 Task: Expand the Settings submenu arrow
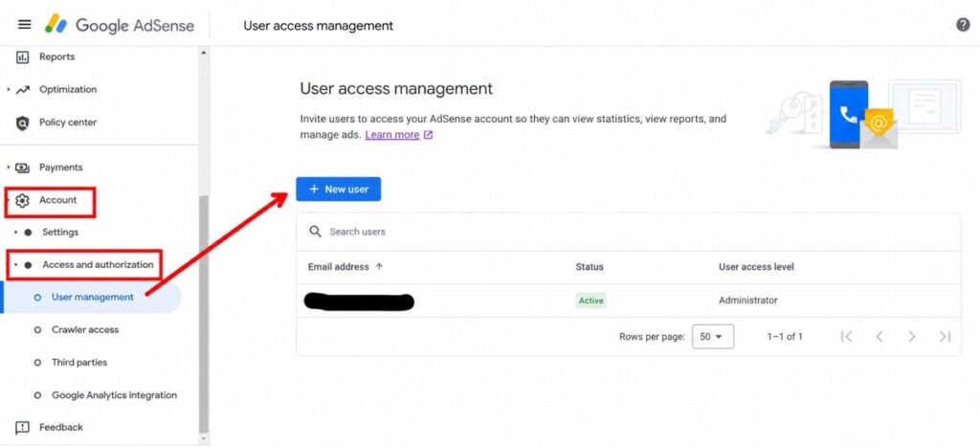pos(15,233)
